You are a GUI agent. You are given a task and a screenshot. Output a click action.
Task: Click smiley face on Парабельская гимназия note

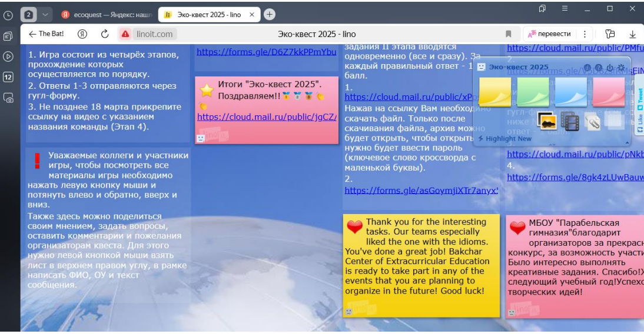[512, 312]
